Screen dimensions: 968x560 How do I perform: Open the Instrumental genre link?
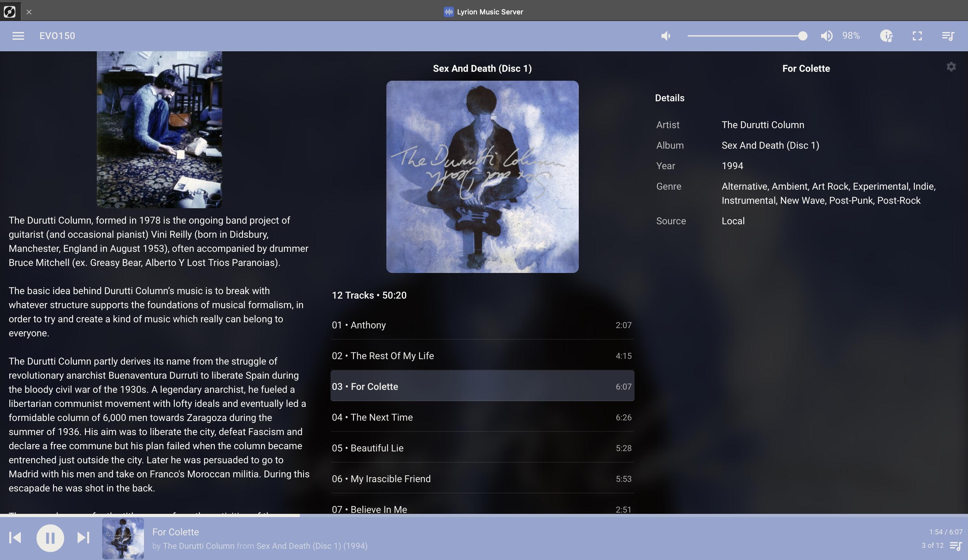(748, 201)
